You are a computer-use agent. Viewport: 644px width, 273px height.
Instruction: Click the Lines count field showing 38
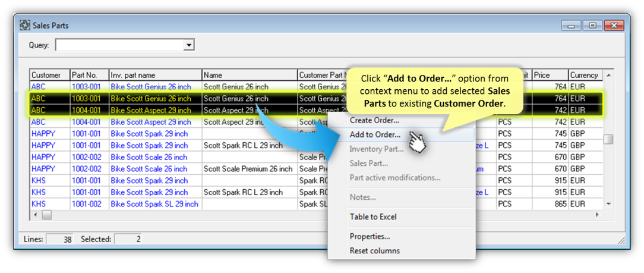[x=59, y=239]
